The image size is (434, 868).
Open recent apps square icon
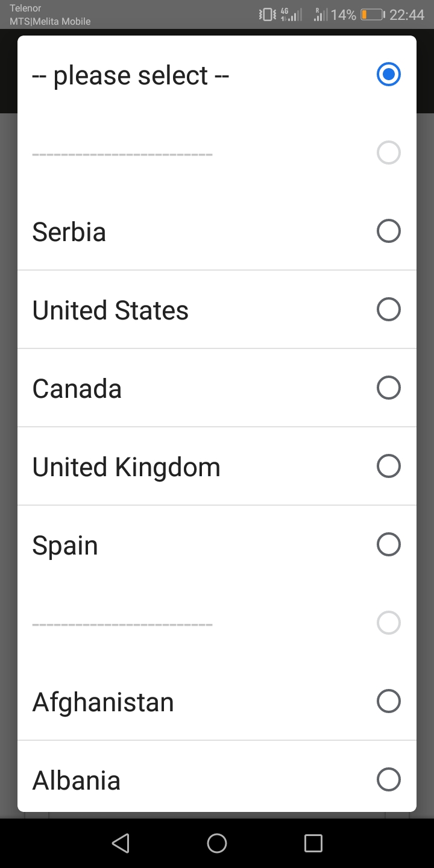[313, 843]
